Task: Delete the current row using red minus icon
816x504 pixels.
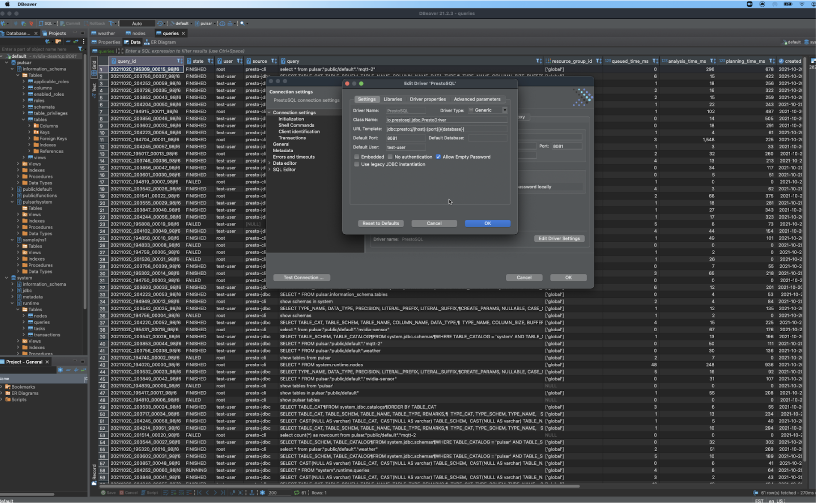Action: tap(190, 493)
